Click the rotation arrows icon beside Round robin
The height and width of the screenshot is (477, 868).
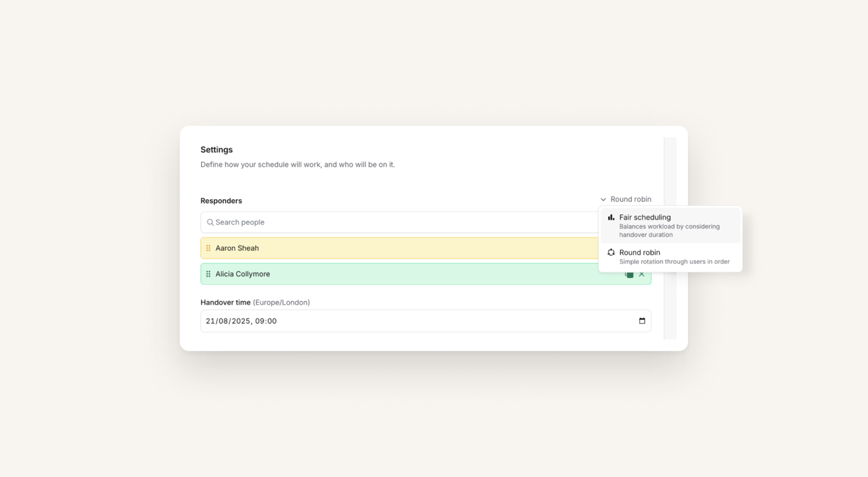(611, 253)
